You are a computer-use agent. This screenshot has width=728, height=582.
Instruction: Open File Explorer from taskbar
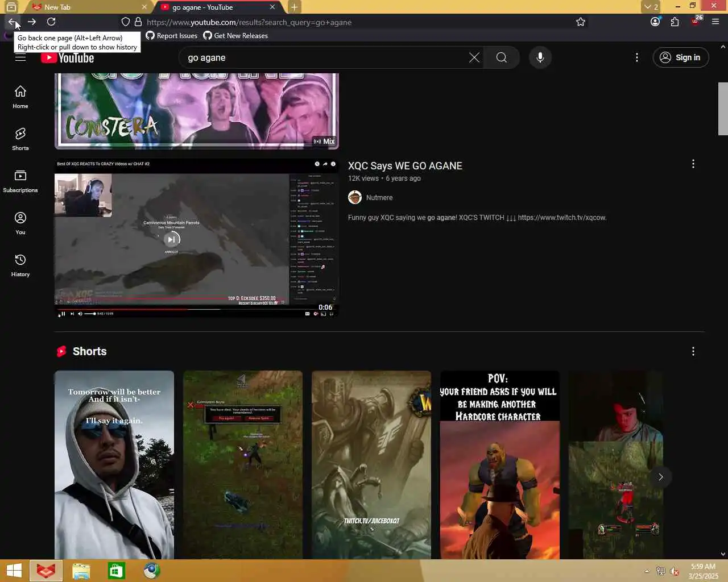point(81,571)
